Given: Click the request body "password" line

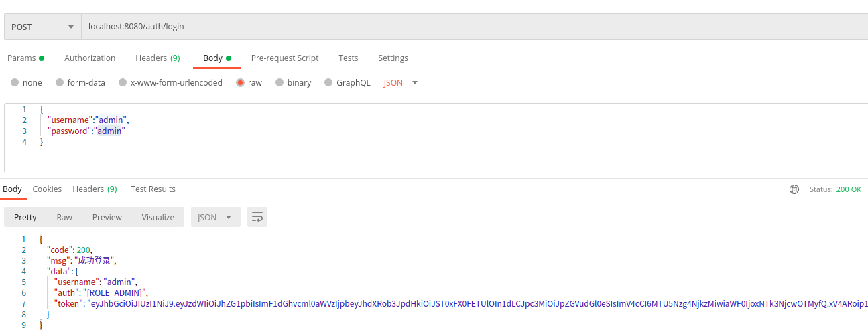Looking at the screenshot, I should click(86, 131).
